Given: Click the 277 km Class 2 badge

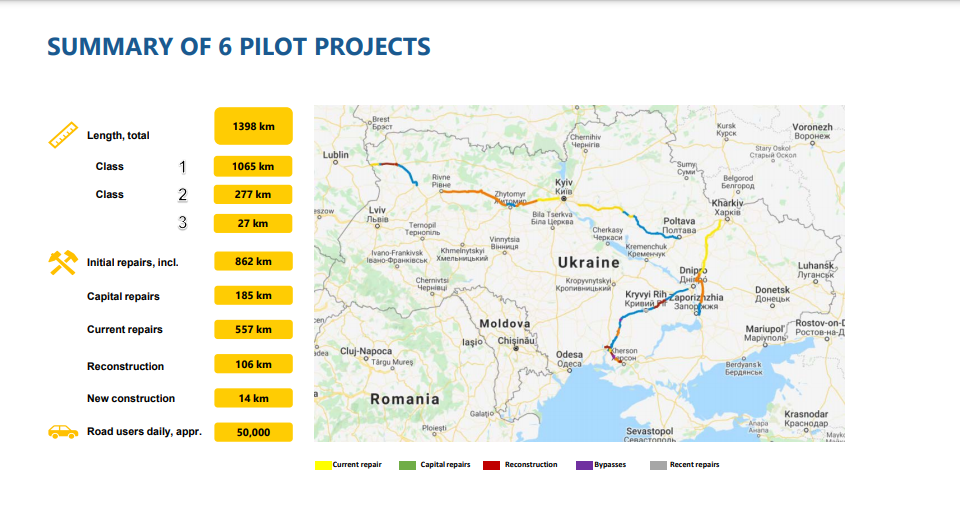Looking at the screenshot, I should (253, 194).
